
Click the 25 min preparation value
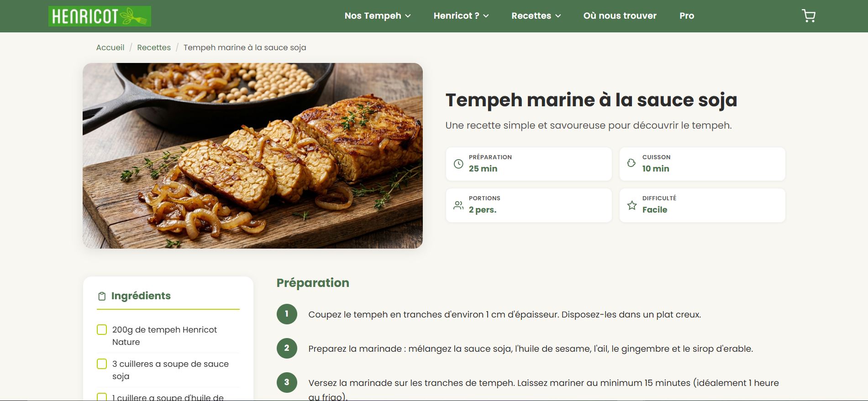483,168
